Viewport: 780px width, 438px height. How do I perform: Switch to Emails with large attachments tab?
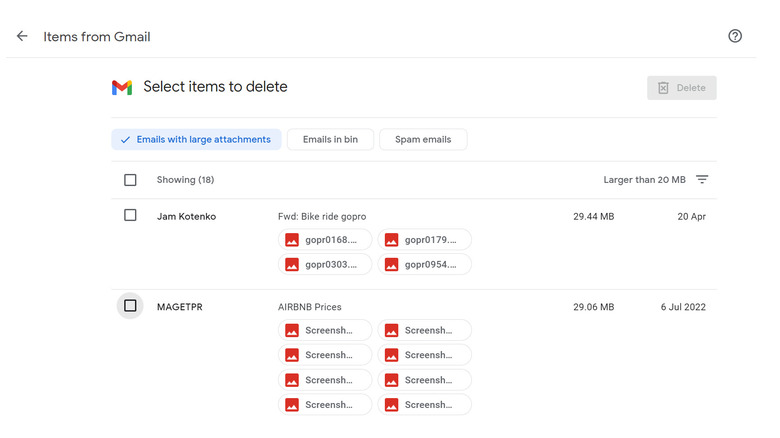coord(196,140)
